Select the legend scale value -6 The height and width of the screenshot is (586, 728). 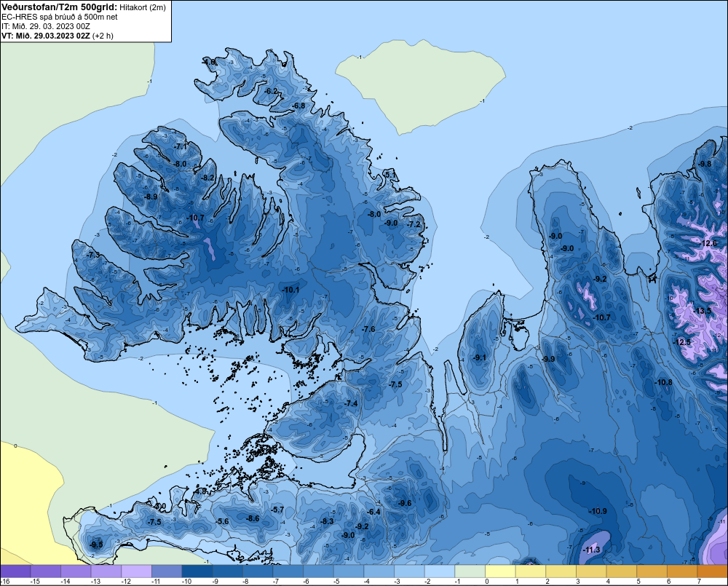[x=306, y=582]
